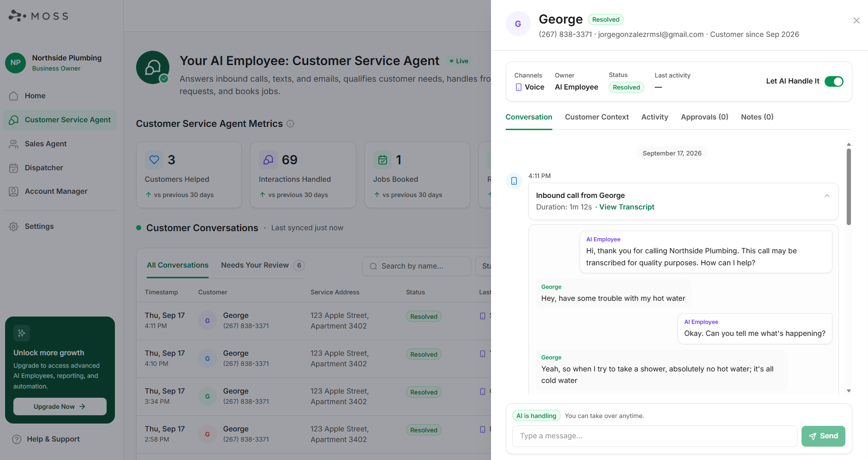Toggle the Let AI Handle It switch

point(834,81)
